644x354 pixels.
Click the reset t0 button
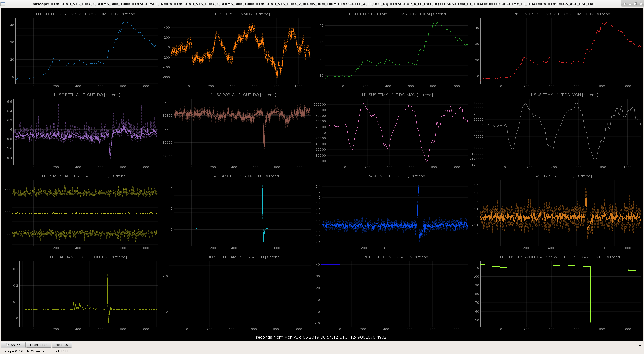coord(62,345)
